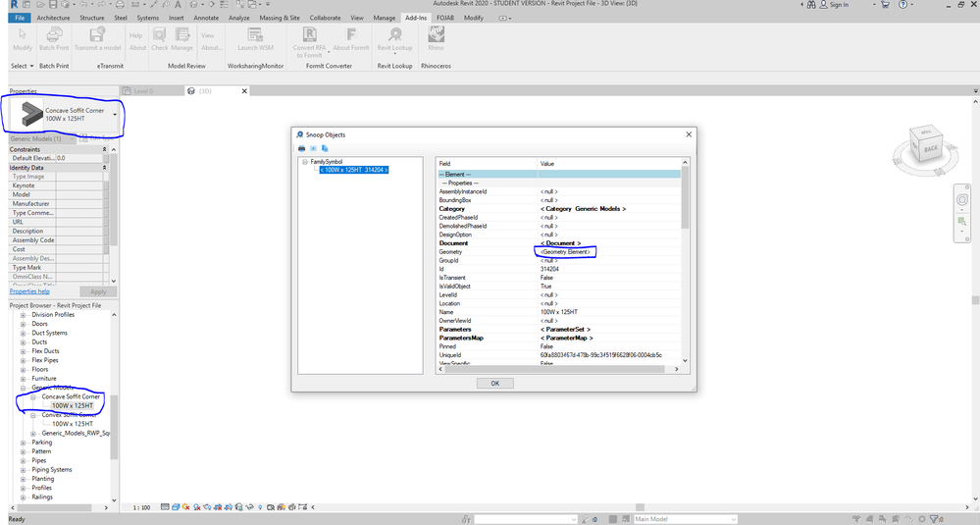
Task: Click the Text 'A' icon in quick access toolbar
Action: 179,4
